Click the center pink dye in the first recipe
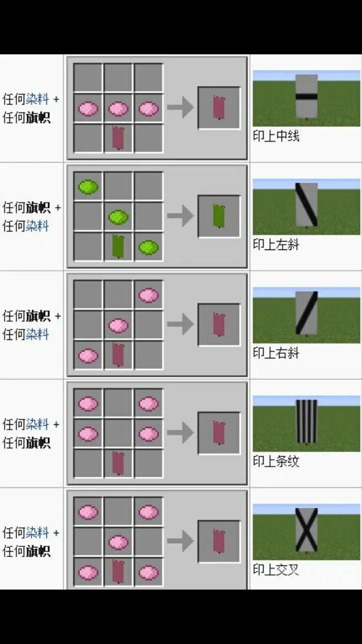Viewport: 362px width, 644px height. (x=118, y=109)
